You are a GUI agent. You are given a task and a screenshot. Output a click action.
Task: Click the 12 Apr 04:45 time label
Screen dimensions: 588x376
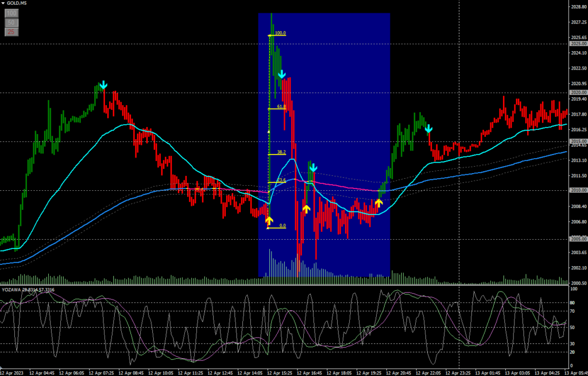coord(41,373)
